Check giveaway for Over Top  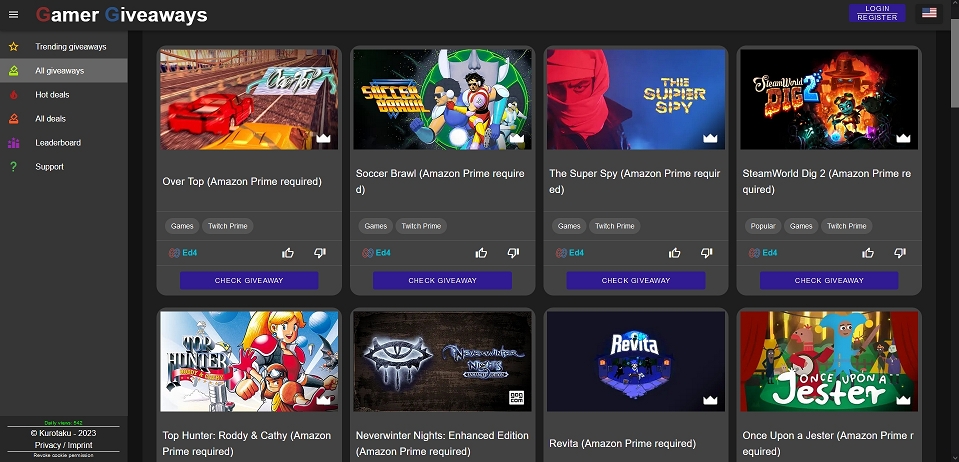coord(249,280)
